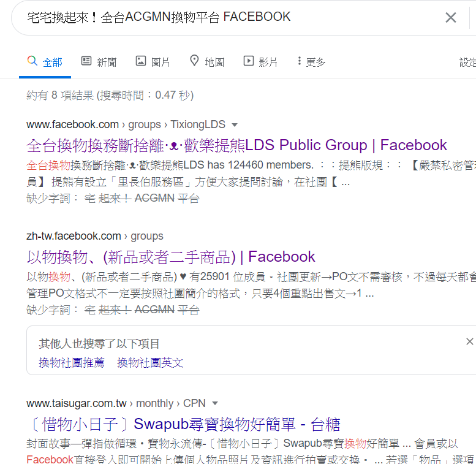Click the second 缺少字詞 line under 以物換物
The width and height of the screenshot is (476, 464).
[113, 310]
